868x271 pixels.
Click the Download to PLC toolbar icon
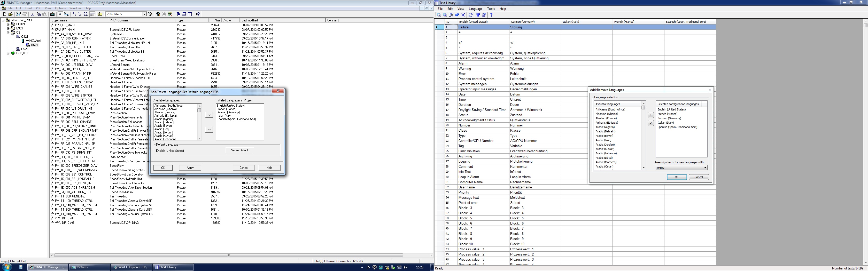pos(52,14)
